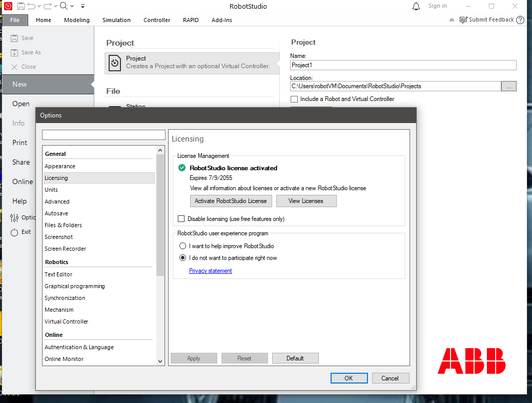Screen dimensions: 532x403
Task: Click the Redo arrow icon
Action: [48, 6]
